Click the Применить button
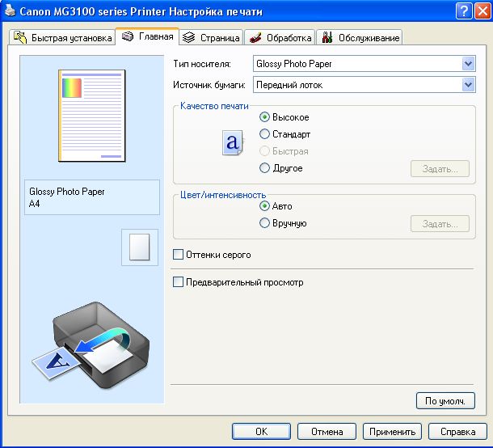This screenshot has height=448, width=493. tap(392, 431)
